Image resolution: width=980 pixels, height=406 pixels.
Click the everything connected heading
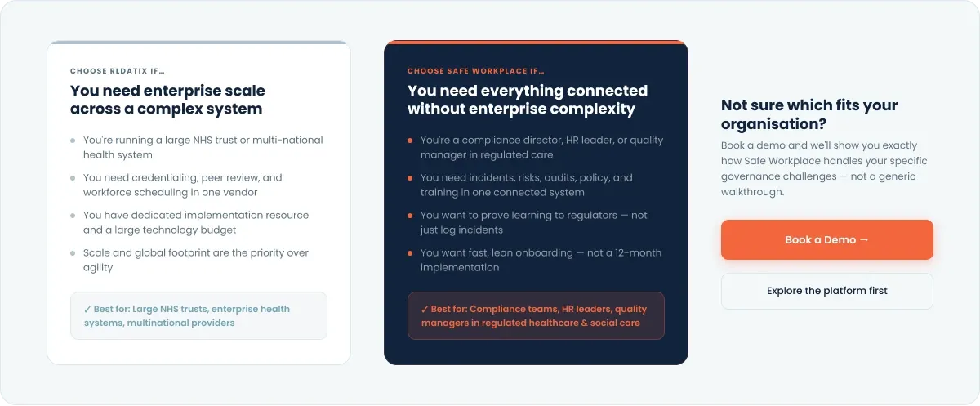click(528, 100)
